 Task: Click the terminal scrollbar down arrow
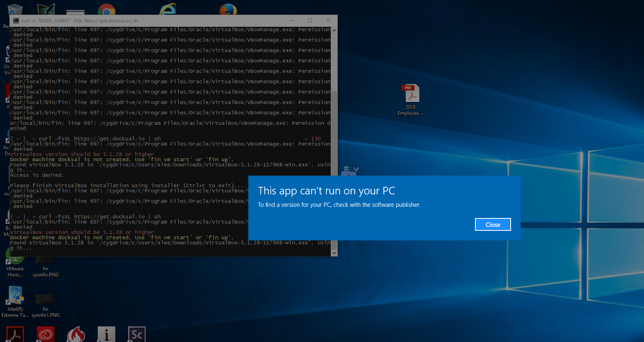(x=334, y=253)
